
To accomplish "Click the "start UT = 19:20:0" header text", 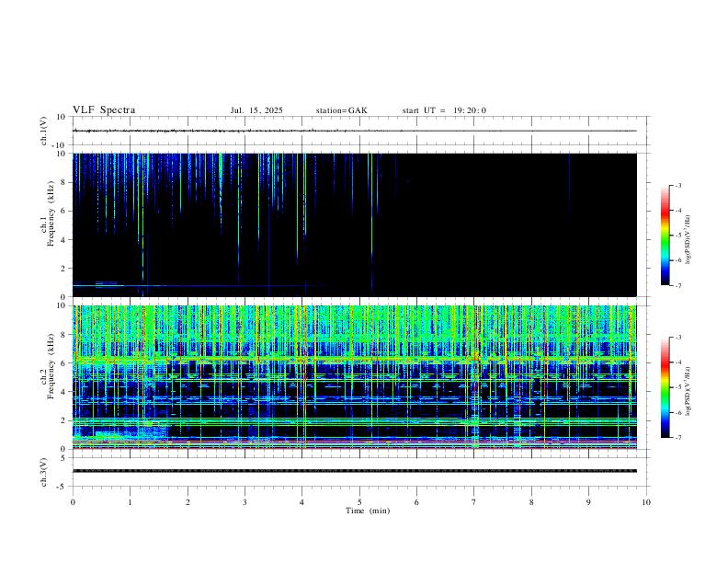I will pyautogui.click(x=444, y=110).
